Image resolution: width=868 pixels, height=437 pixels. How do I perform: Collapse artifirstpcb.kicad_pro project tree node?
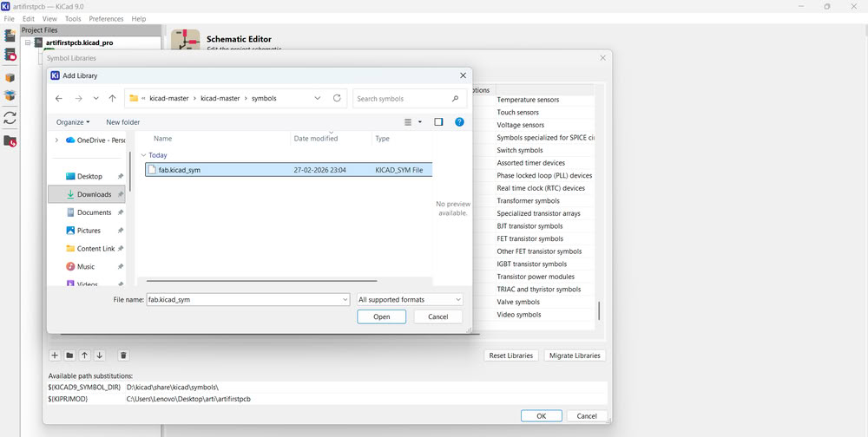click(28, 42)
